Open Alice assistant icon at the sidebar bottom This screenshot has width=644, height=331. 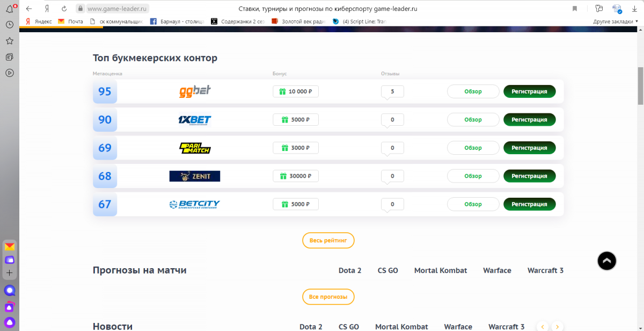pos(10,322)
